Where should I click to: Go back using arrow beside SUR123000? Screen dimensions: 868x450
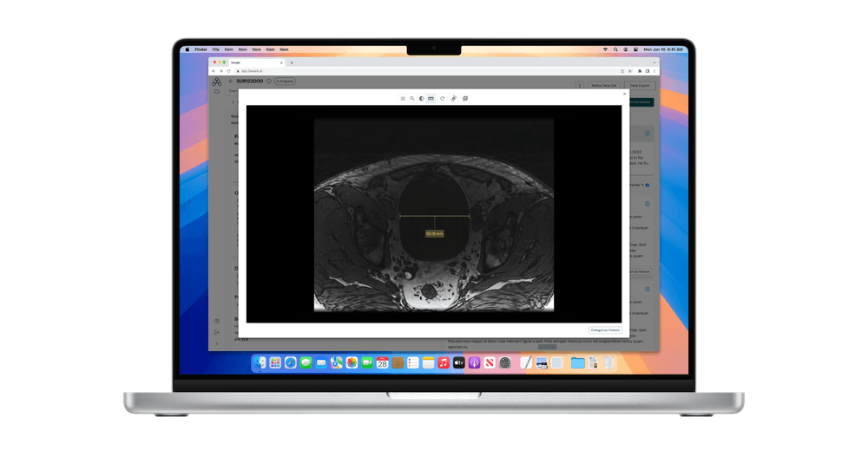pyautogui.click(x=232, y=82)
